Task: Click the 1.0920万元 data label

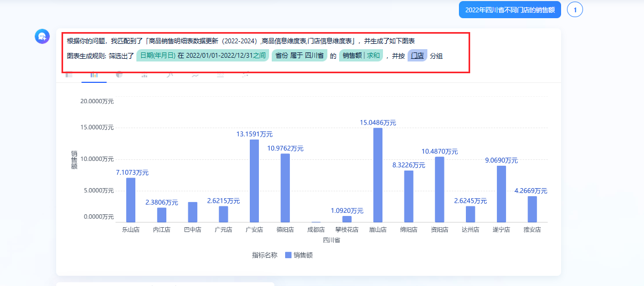Action: [347, 211]
